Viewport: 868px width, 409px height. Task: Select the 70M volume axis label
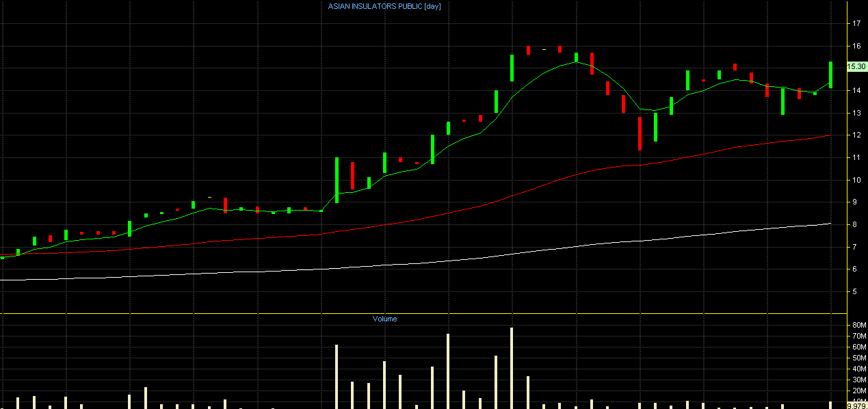tap(858, 337)
